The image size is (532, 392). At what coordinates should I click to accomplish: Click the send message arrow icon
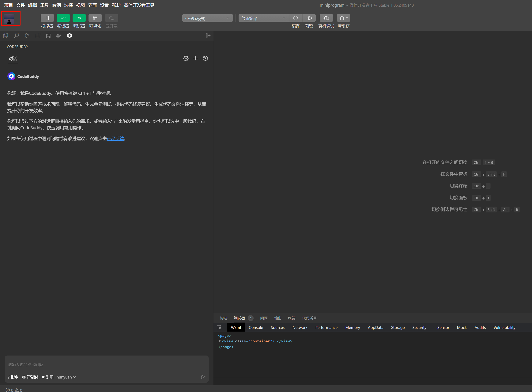point(203,377)
